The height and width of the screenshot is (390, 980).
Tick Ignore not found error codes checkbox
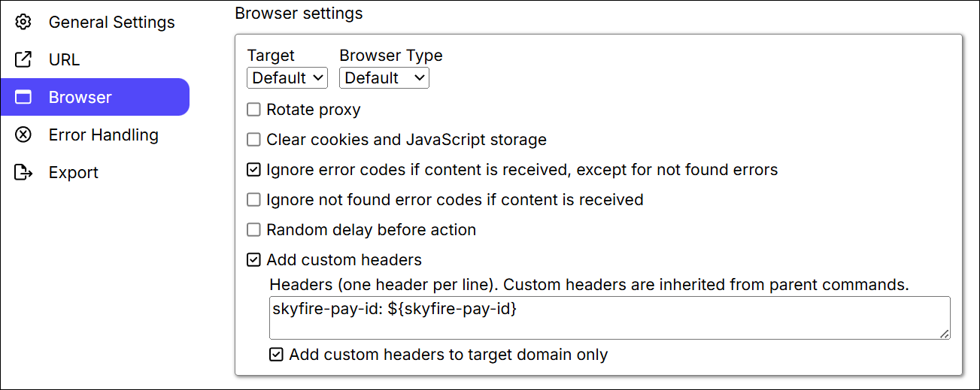pos(254,200)
